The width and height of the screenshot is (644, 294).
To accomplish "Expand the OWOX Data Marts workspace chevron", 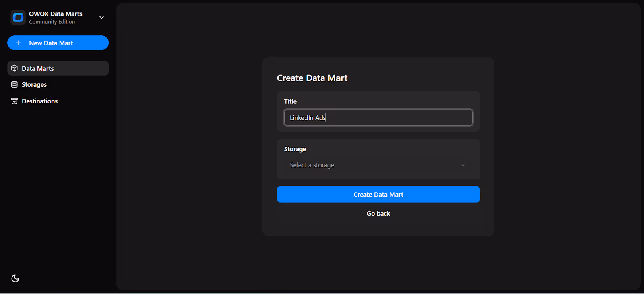I will point(102,17).
